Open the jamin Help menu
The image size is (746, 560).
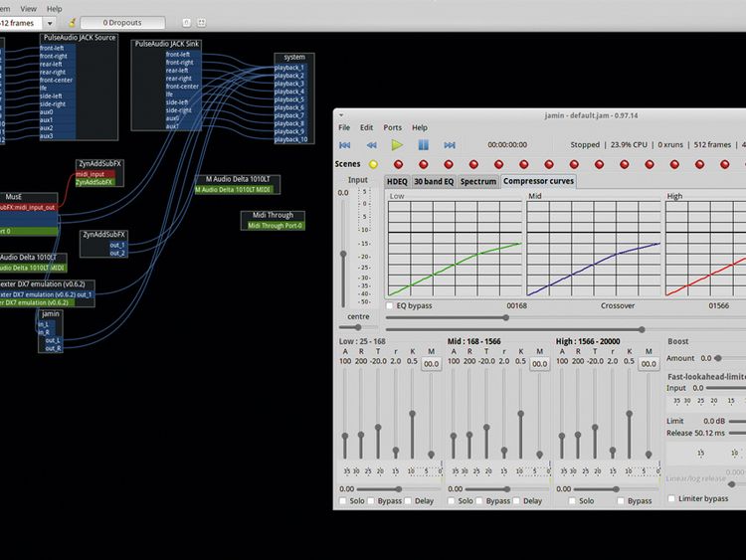[x=420, y=127]
